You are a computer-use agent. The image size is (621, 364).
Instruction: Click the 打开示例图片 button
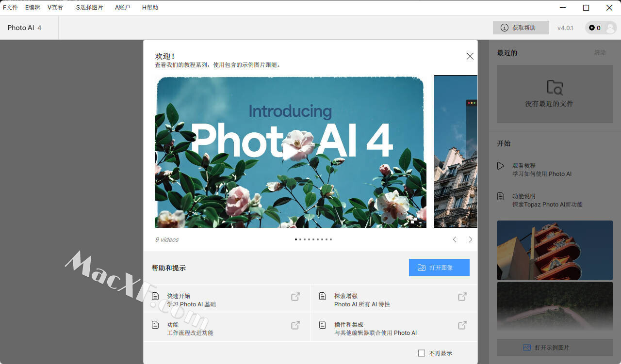(555, 348)
